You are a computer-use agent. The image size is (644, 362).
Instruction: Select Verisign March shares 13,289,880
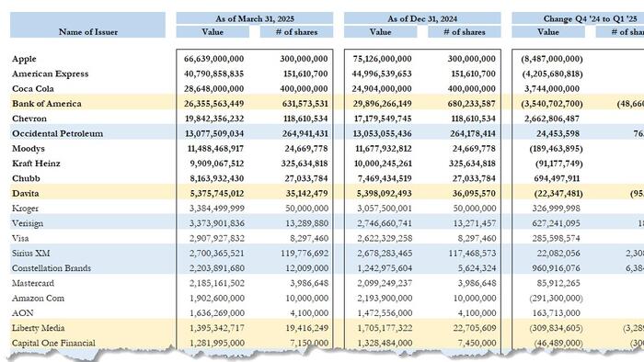[x=307, y=223]
